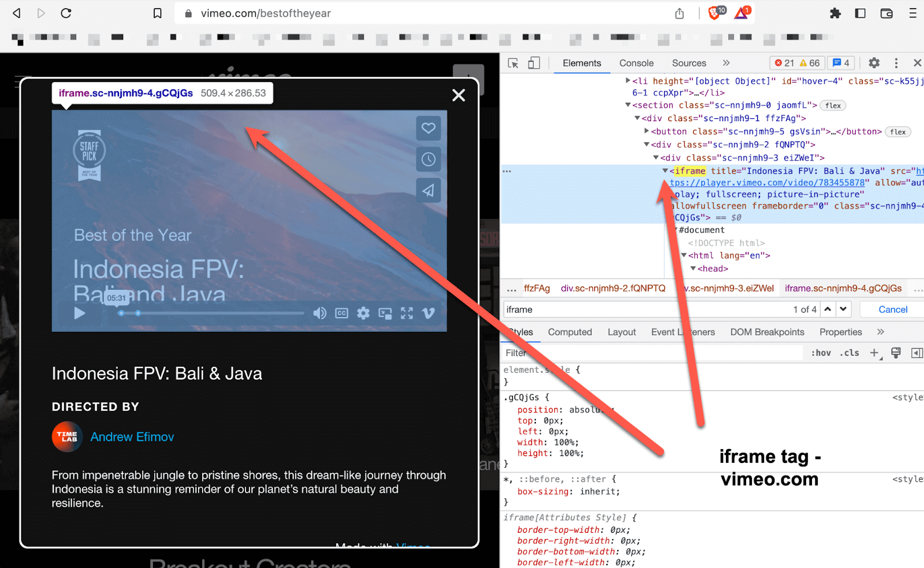The height and width of the screenshot is (568, 924).
Task: Toggle closed captions on the player
Action: pos(342,313)
